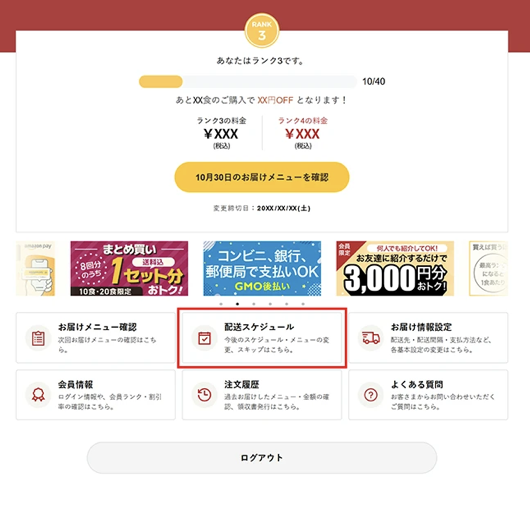Open the 注文履歴 card title

[x=242, y=384]
